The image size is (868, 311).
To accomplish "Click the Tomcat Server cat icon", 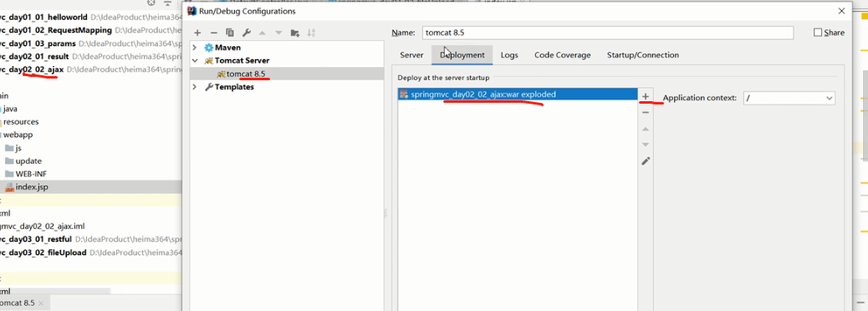I will coord(209,60).
